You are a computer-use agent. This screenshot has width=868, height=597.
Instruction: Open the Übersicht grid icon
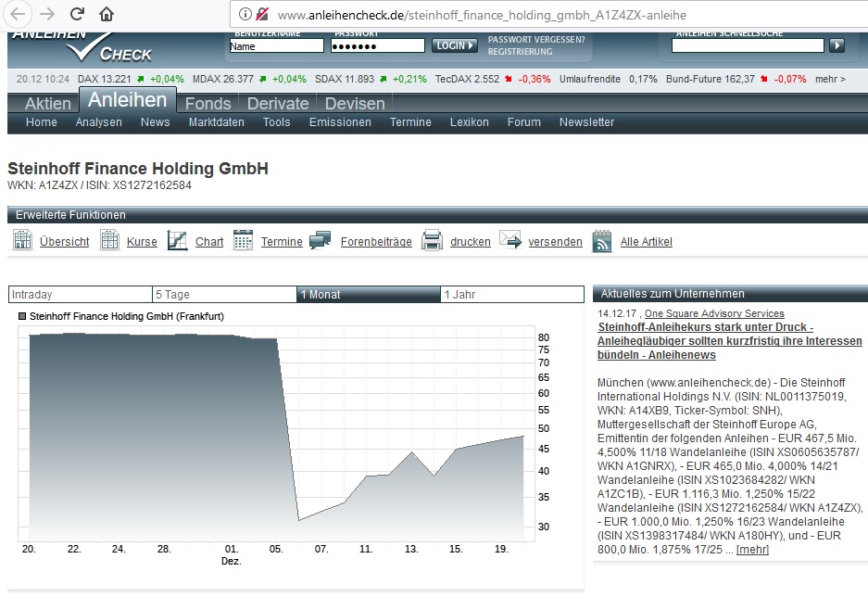[x=22, y=240]
